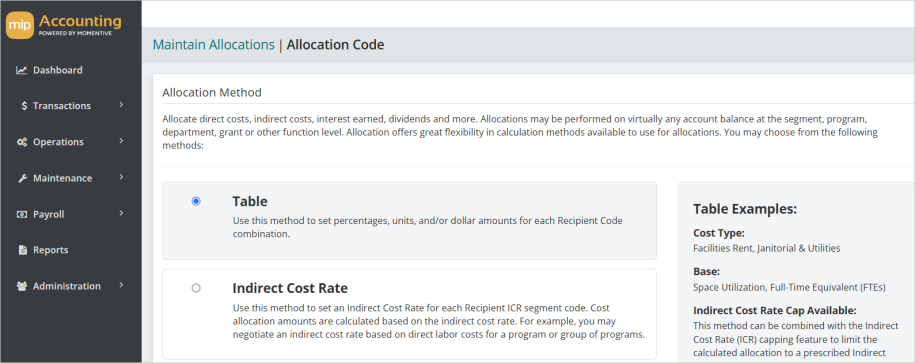Viewport: 915px width, 363px height.
Task: Click the Administration users icon
Action: point(22,287)
